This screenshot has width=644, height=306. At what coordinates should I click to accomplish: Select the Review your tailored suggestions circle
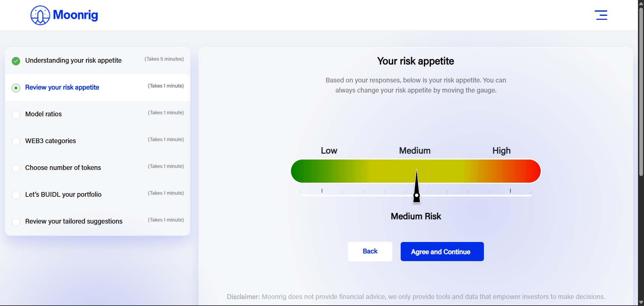(x=16, y=222)
